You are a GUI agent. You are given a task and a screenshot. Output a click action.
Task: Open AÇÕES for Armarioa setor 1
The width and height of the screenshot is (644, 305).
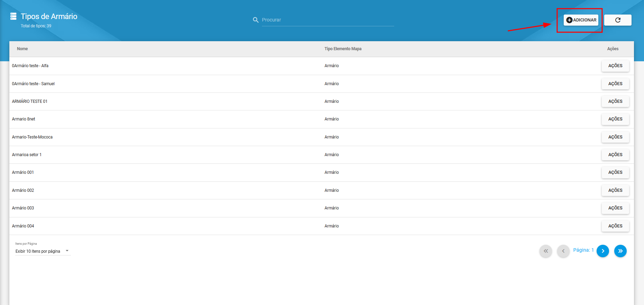pyautogui.click(x=615, y=155)
